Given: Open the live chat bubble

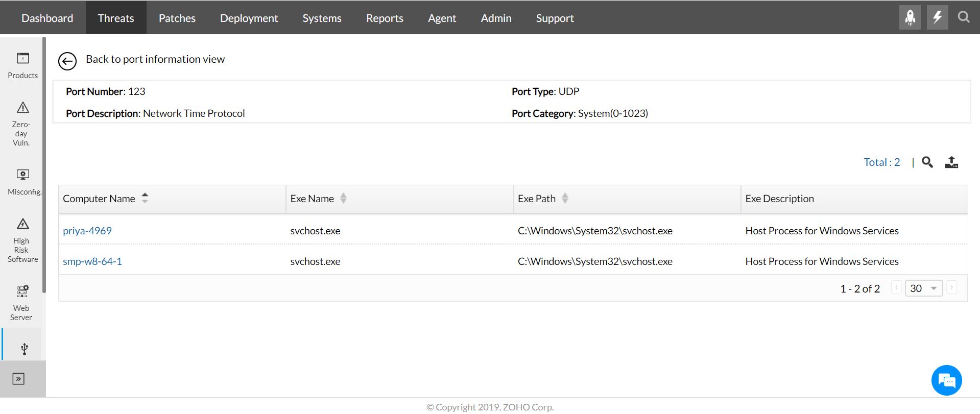Looking at the screenshot, I should coord(946,380).
